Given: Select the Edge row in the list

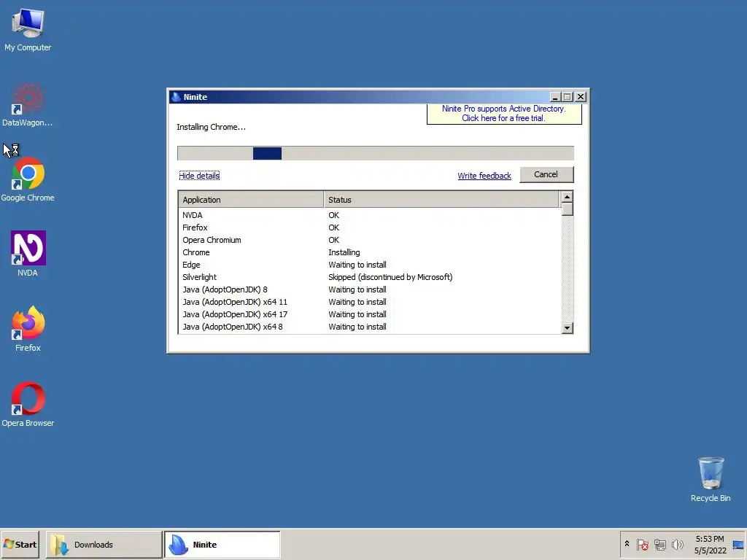Looking at the screenshot, I should [x=370, y=265].
